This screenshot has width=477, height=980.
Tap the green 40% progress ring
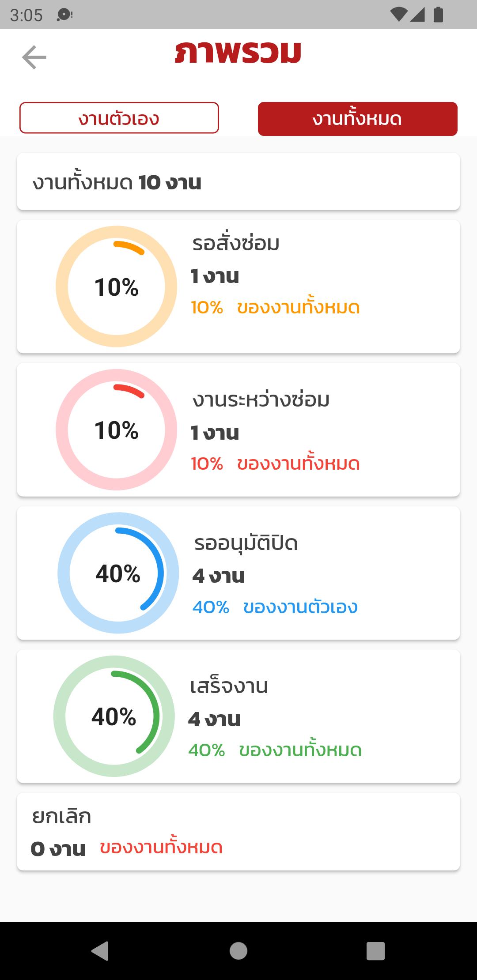click(x=114, y=716)
